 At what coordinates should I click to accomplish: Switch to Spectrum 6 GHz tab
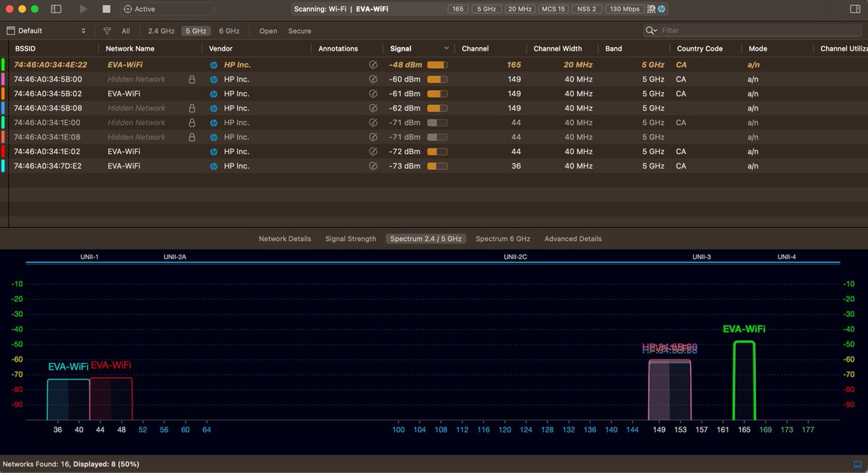(x=503, y=239)
